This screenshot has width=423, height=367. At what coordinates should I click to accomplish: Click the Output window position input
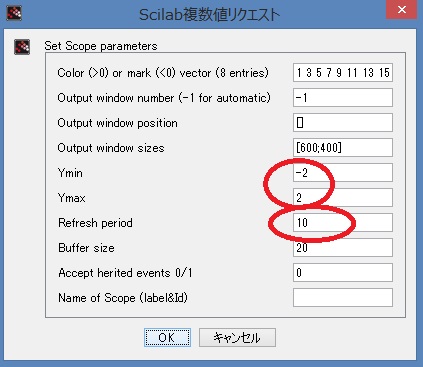click(343, 123)
